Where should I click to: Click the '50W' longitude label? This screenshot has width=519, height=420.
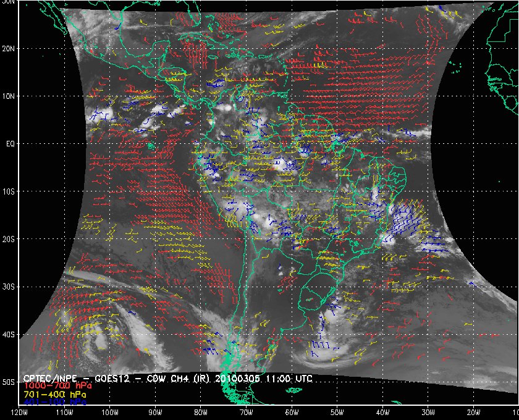(337, 413)
